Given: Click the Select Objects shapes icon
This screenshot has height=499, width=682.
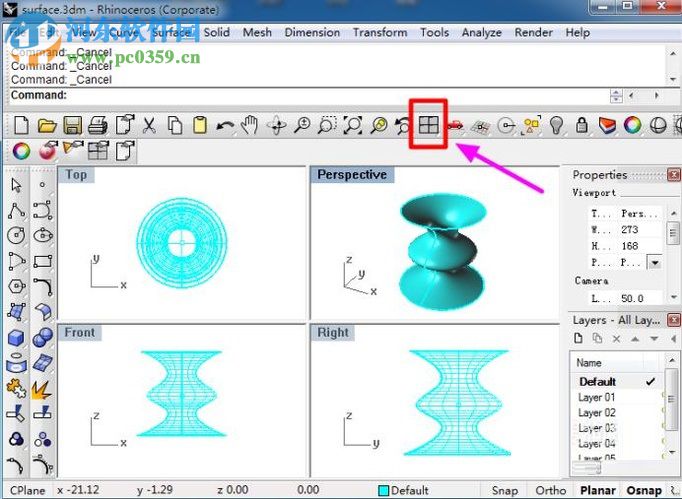Looking at the screenshot, I should click(532, 126).
